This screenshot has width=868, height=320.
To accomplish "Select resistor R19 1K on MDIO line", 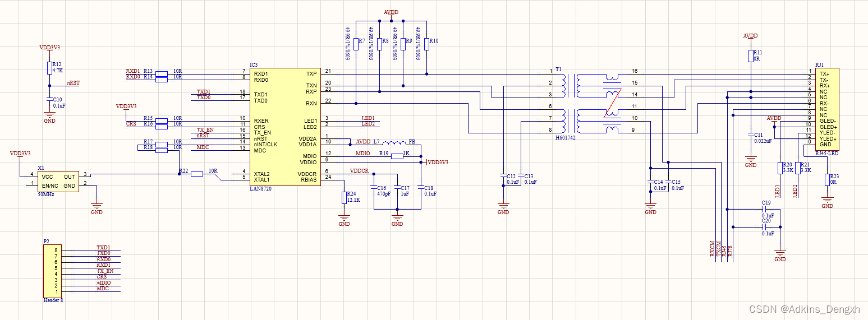I will pyautogui.click(x=397, y=156).
